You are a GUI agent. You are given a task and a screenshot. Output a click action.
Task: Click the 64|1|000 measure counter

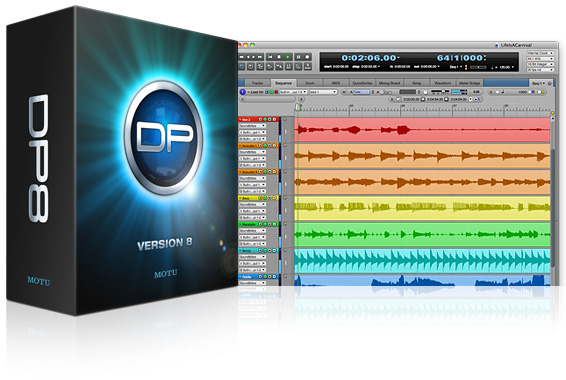(460, 58)
